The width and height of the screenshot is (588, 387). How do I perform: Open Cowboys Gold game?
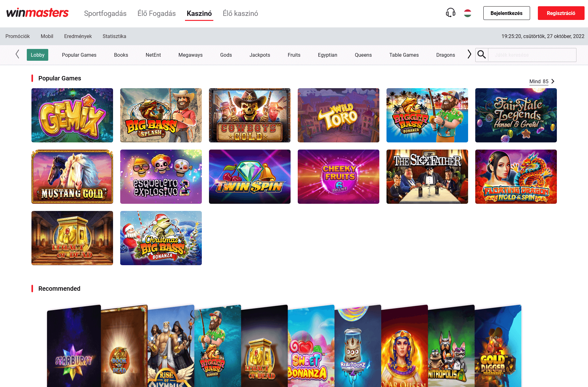250,115
